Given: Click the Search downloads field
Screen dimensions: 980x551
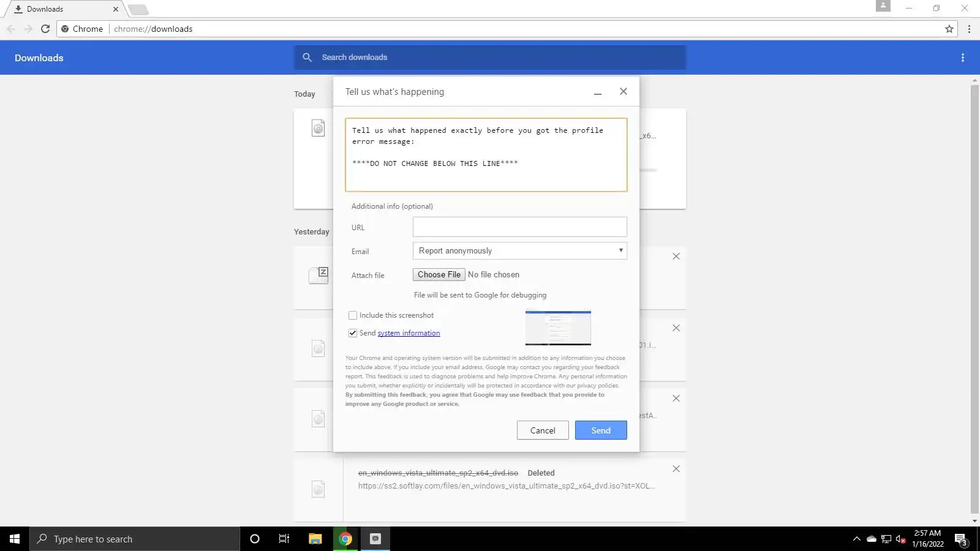Looking at the screenshot, I should click(x=490, y=58).
